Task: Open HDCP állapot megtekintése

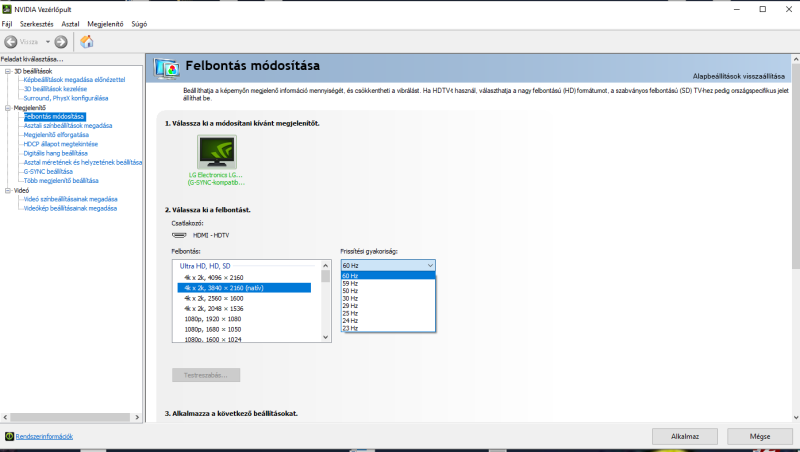Action: [x=61, y=144]
